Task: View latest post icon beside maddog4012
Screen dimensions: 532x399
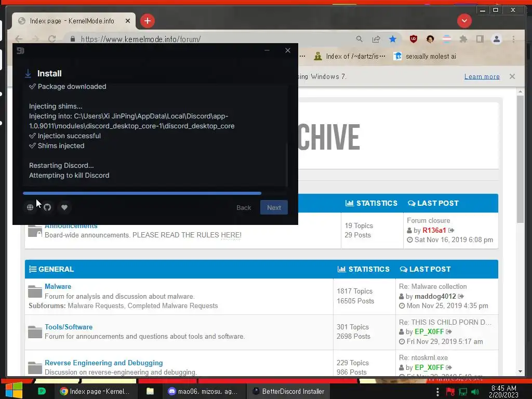Action: pos(461,297)
